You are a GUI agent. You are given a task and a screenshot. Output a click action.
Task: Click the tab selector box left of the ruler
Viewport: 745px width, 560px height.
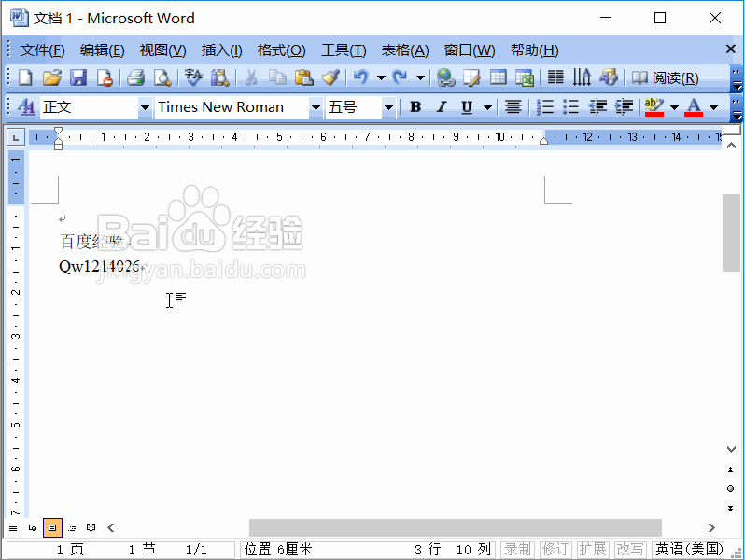coord(16,138)
